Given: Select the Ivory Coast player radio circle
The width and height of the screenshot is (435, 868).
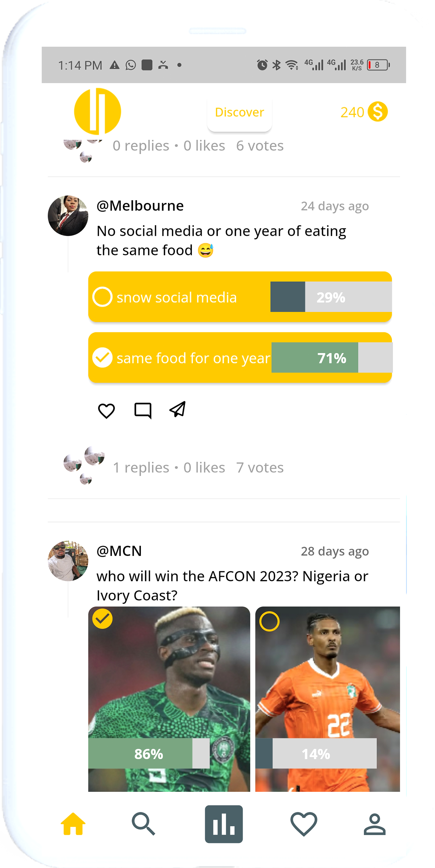Looking at the screenshot, I should click(269, 621).
